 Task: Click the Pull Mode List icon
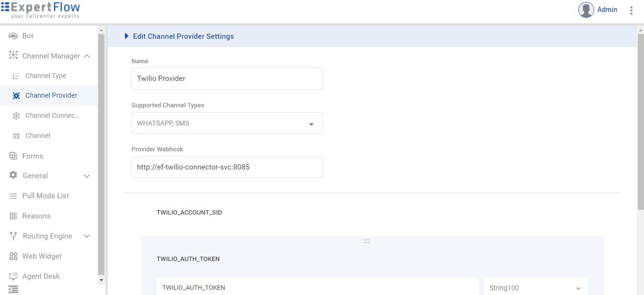pyautogui.click(x=13, y=196)
